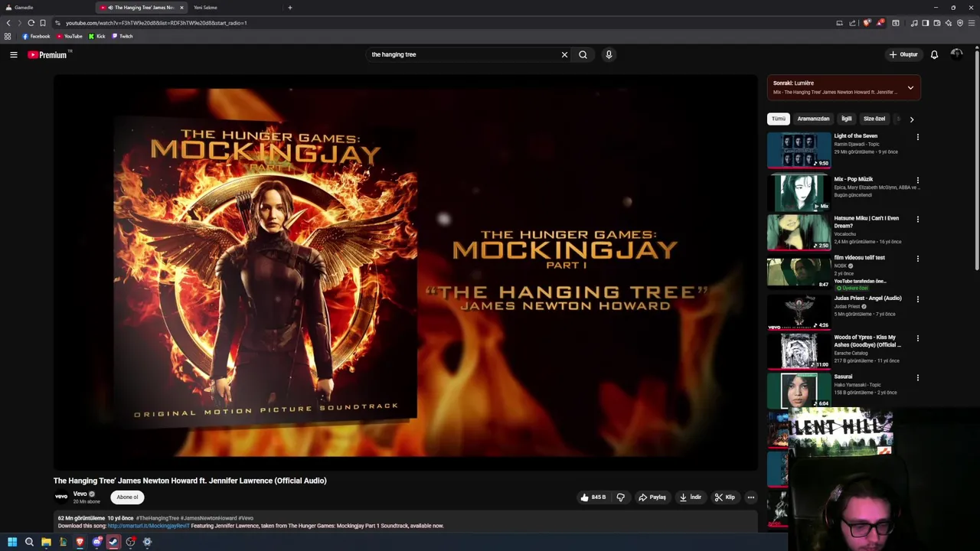980x551 pixels.
Task: Open the Discord taskbar icon
Action: click(x=96, y=542)
